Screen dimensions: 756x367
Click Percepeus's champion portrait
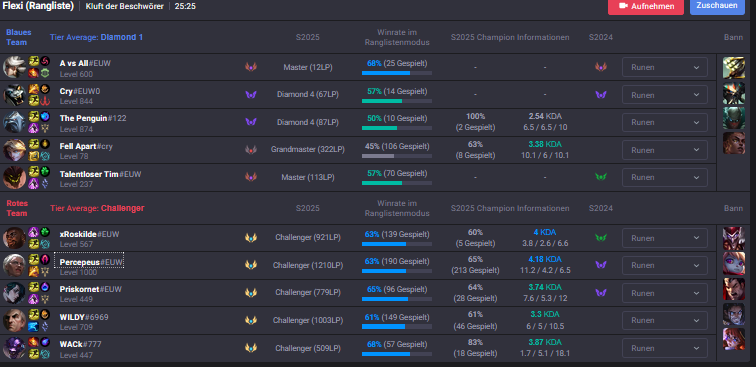14,265
